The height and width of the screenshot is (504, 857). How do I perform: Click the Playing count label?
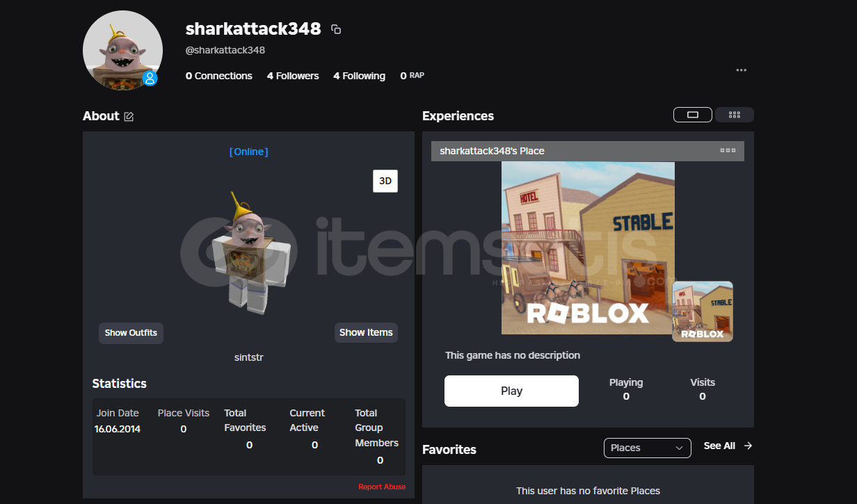tap(626, 382)
